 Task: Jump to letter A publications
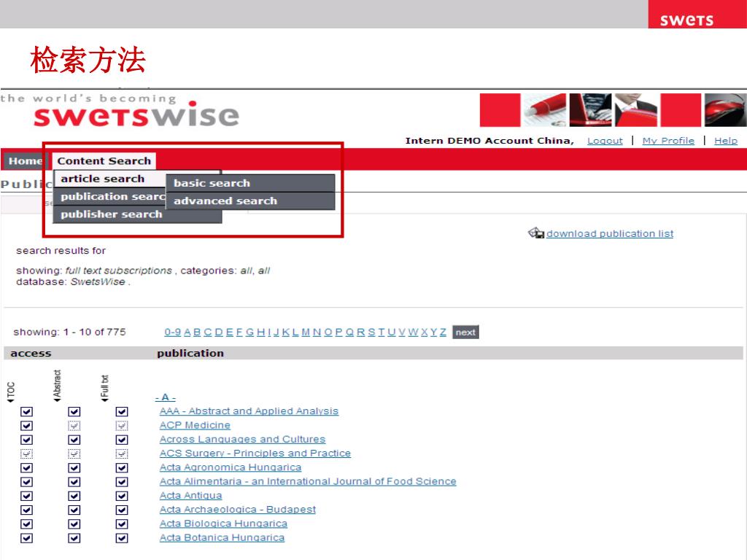[187, 332]
